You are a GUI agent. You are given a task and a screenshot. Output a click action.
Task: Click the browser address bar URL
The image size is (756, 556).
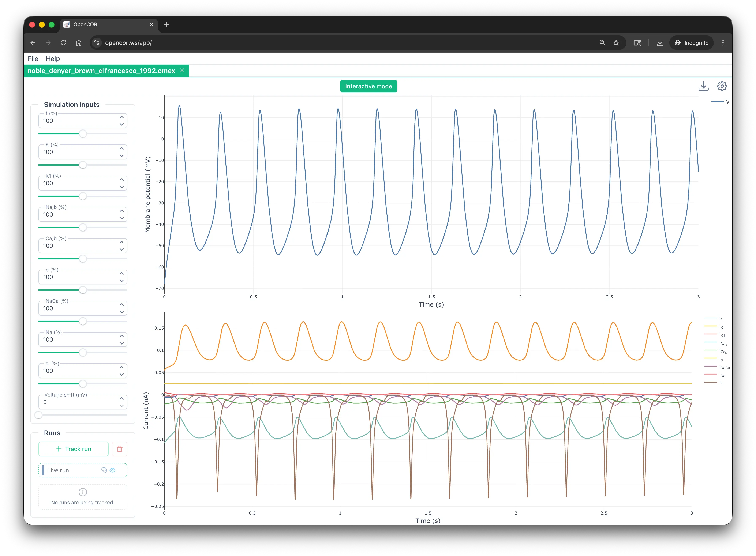128,43
